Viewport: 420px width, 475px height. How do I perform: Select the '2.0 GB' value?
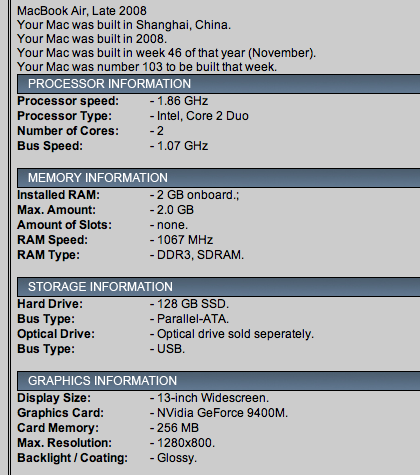point(175,210)
